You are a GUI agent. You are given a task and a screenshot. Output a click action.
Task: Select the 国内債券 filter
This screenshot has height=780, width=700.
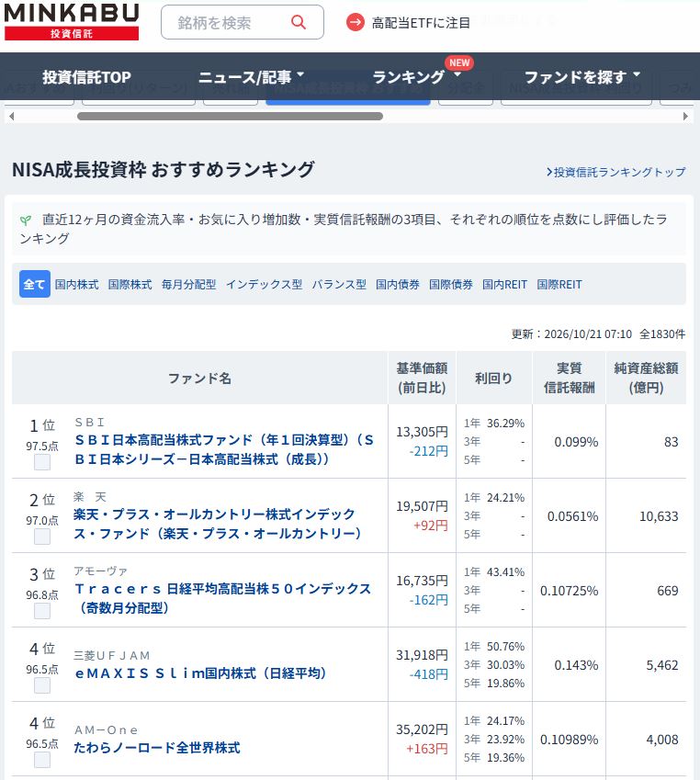click(398, 285)
